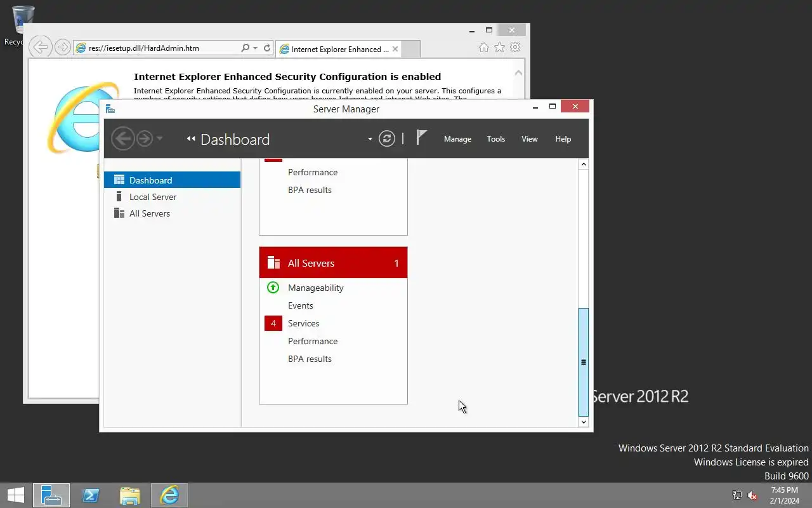Open Events in All Servers tile
Viewport: 812px width, 508px height.
pyautogui.click(x=301, y=305)
